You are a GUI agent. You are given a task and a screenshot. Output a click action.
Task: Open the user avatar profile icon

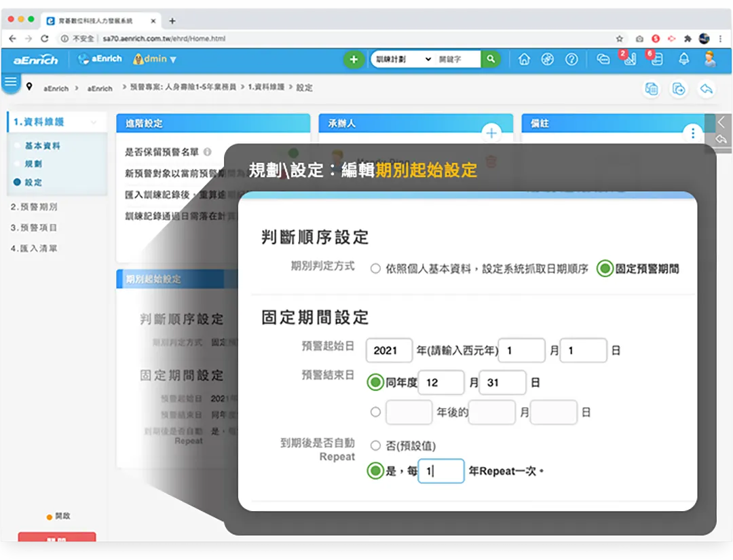pos(709,60)
